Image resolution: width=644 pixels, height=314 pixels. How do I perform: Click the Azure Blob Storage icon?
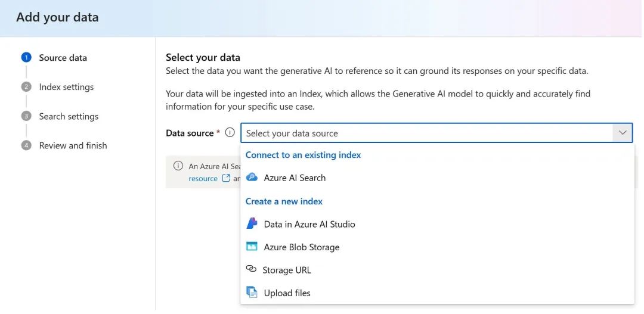coord(252,247)
